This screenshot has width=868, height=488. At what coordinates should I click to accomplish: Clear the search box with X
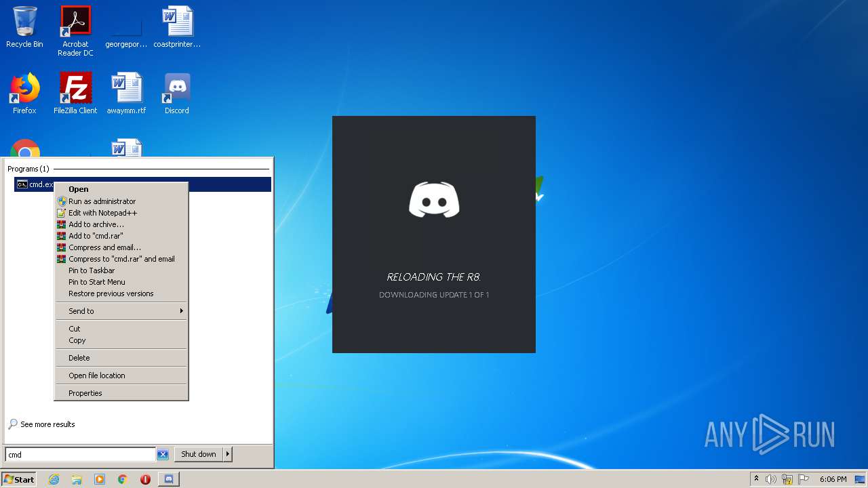click(163, 455)
